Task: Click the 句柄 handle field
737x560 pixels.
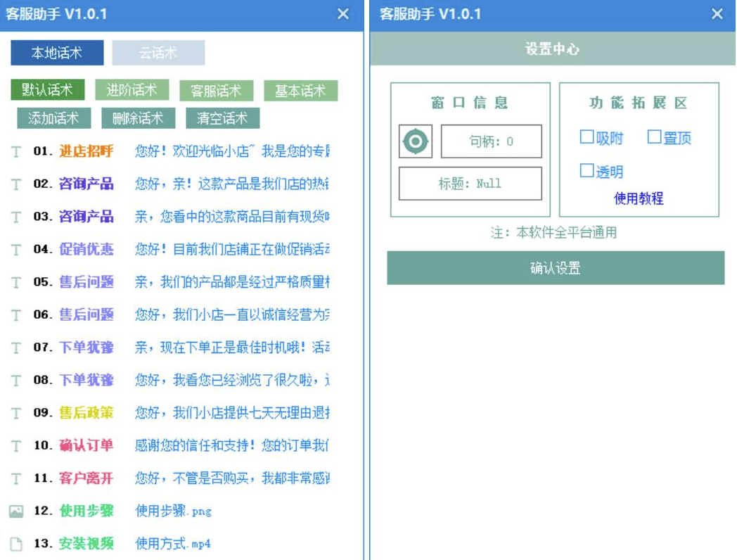Action: click(x=491, y=141)
